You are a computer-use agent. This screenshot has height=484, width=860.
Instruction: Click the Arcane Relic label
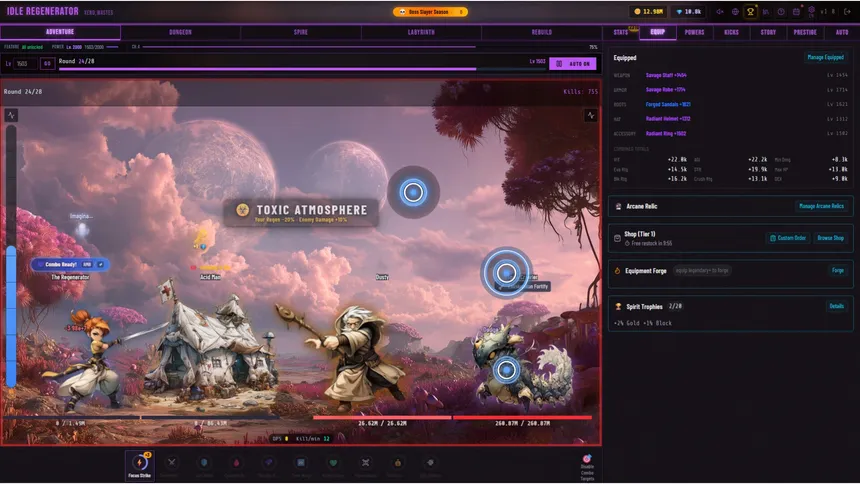coord(642,206)
